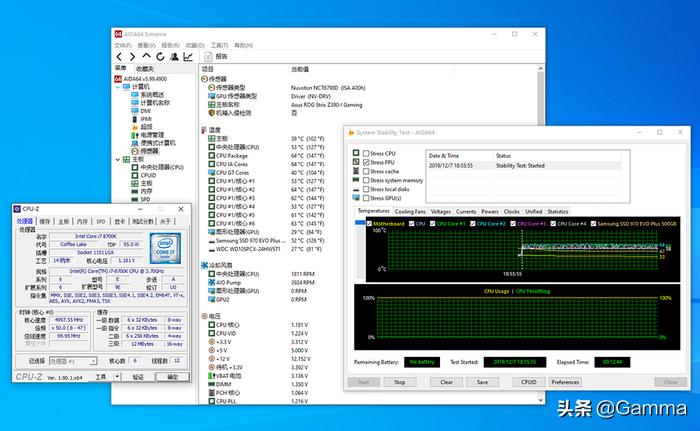Screen dimensions: 700x431
Task: Click the Preferences button
Action: (x=565, y=381)
